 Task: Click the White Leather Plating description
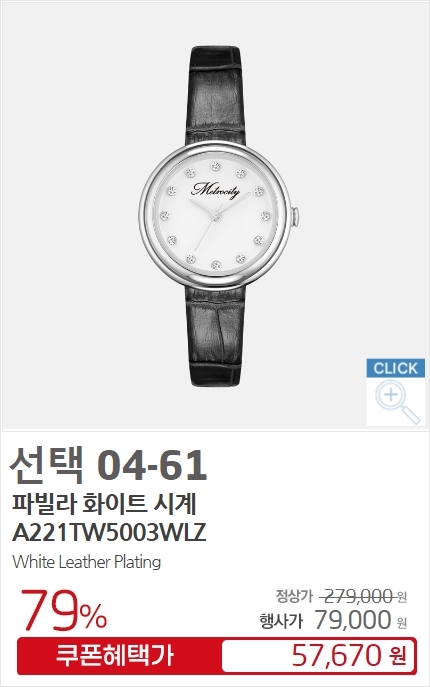(x=87, y=562)
